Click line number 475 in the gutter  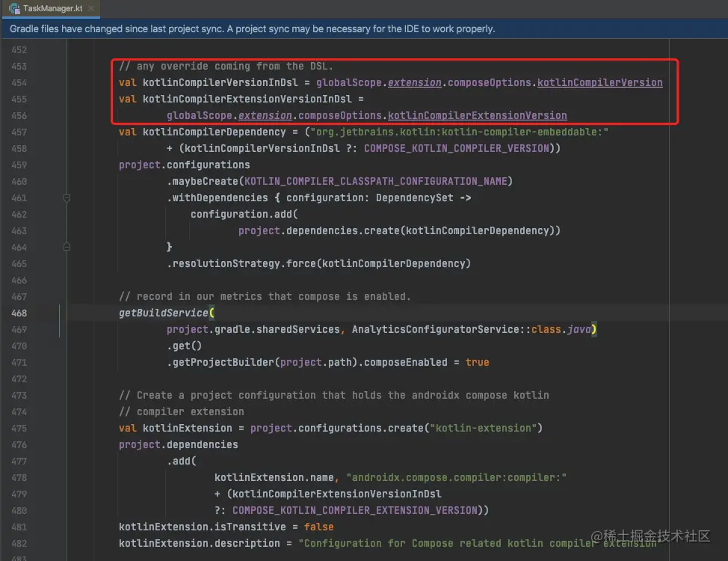point(19,429)
